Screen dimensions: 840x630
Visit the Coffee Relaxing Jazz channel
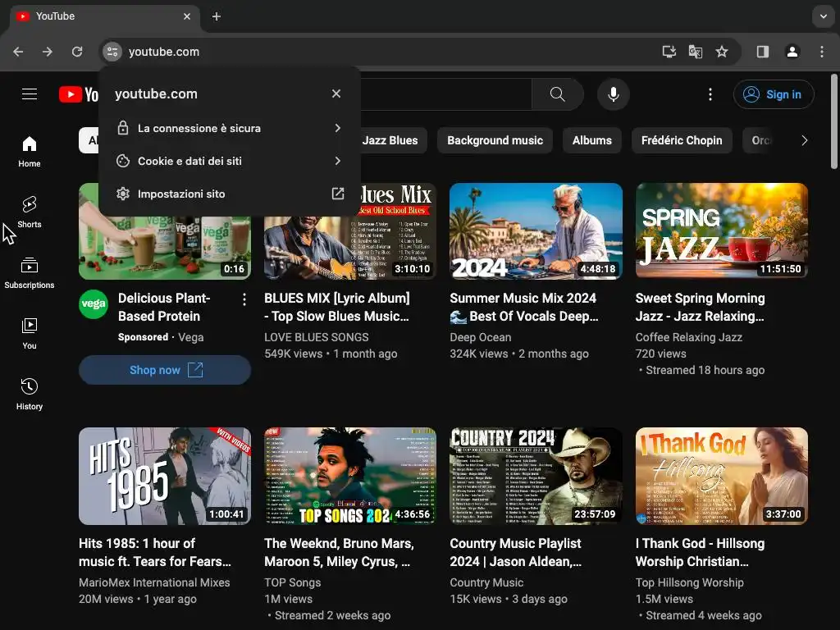pos(689,337)
